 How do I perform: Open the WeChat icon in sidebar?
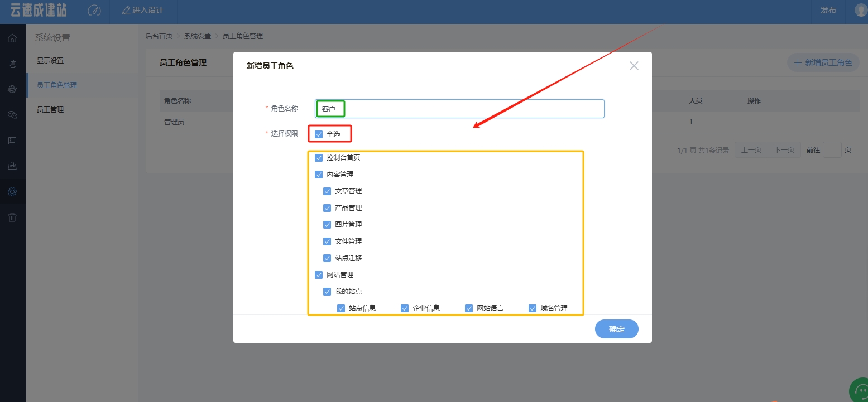pyautogui.click(x=12, y=115)
